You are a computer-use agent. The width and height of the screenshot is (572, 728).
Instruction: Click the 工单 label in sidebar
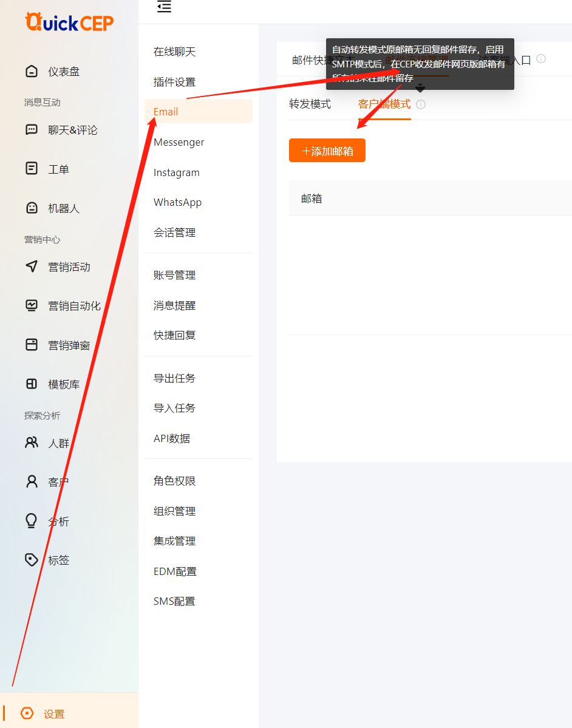coord(58,169)
